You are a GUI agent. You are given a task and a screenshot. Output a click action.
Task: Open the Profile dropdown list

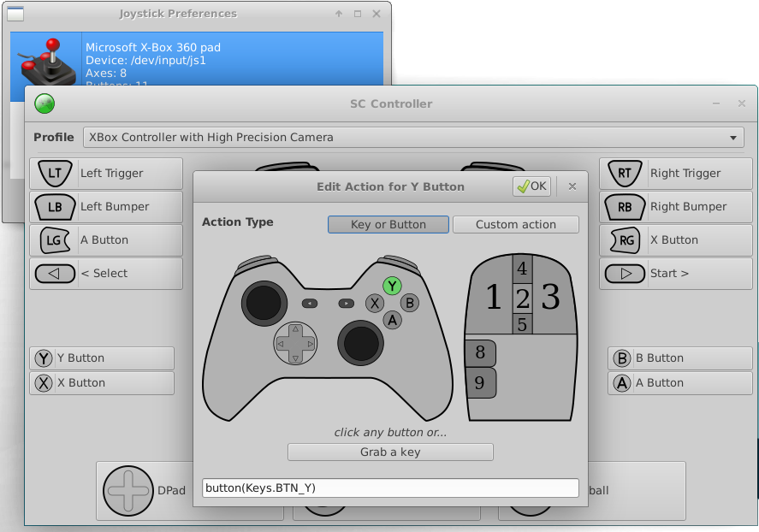[x=413, y=137]
